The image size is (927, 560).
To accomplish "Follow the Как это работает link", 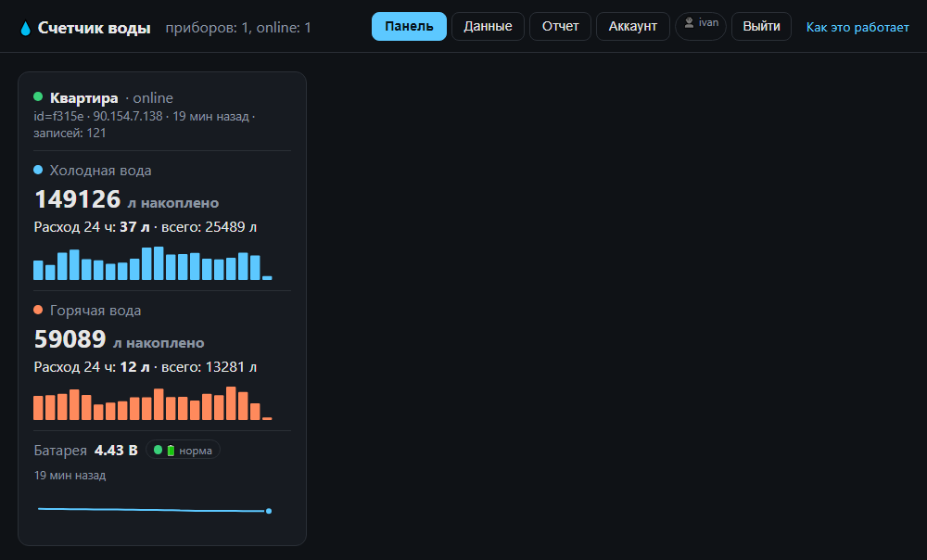I will [x=857, y=27].
